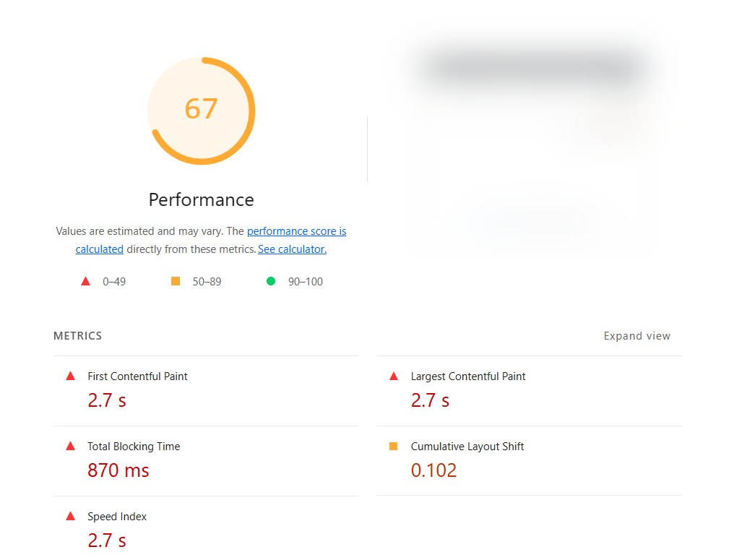Click the Speed Index metric label

117,517
